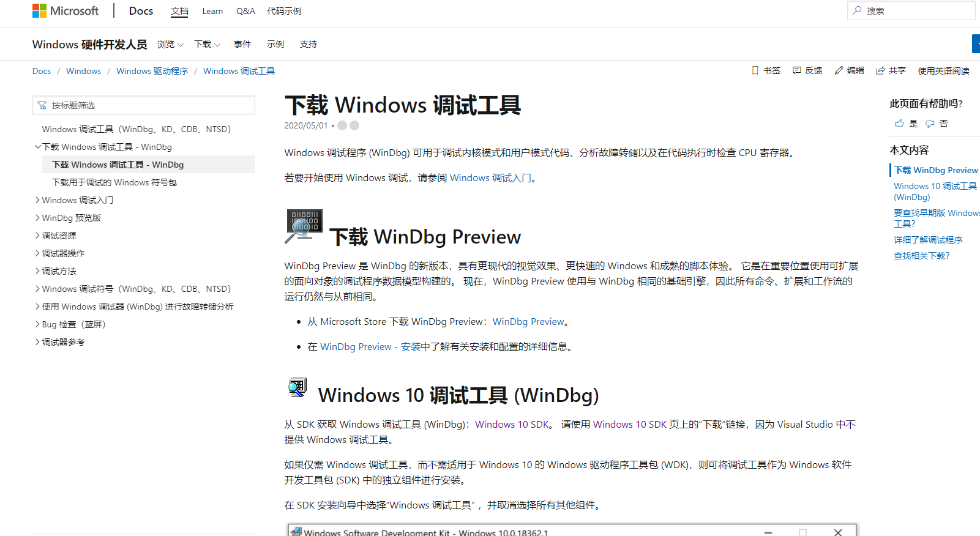Click the thumbs-up 是 icon
Image resolution: width=980 pixels, height=536 pixels.
tap(899, 124)
